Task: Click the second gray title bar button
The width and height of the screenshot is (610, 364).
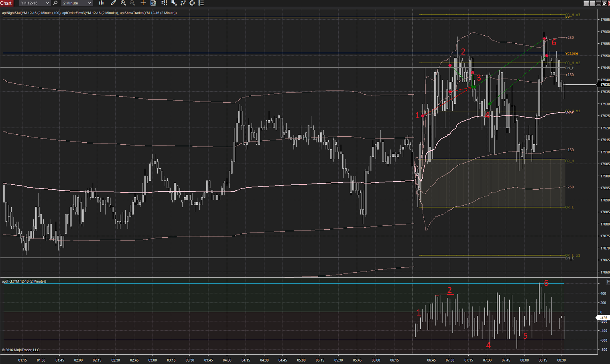Action: 592,3
